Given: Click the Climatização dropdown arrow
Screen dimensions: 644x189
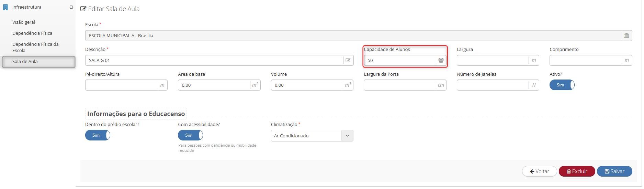Looking at the screenshot, I should (x=347, y=136).
